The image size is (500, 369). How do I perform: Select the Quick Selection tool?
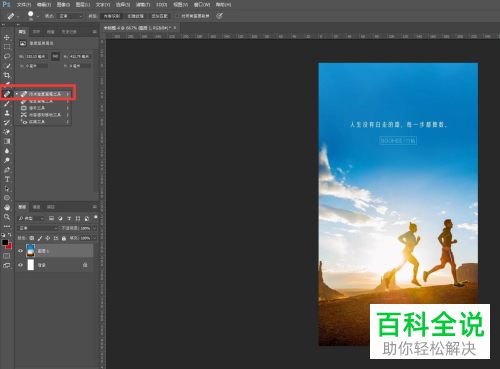coord(7,66)
